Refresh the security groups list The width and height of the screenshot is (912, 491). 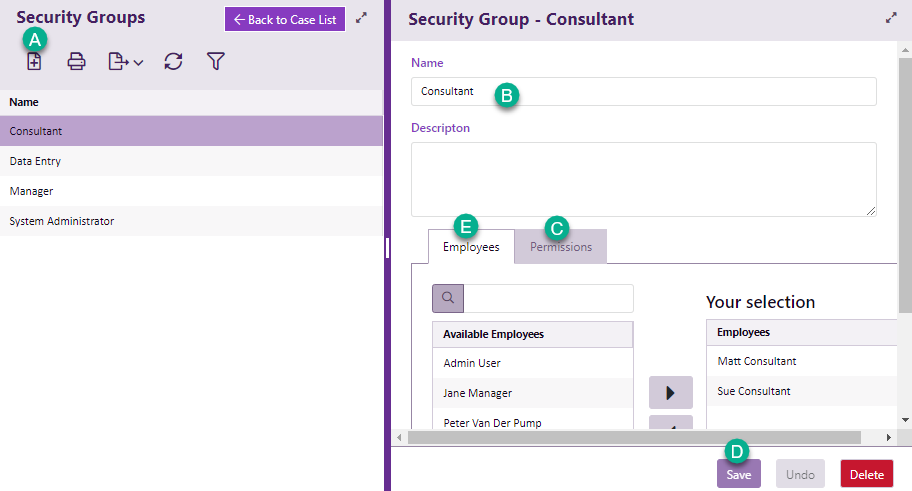point(173,62)
